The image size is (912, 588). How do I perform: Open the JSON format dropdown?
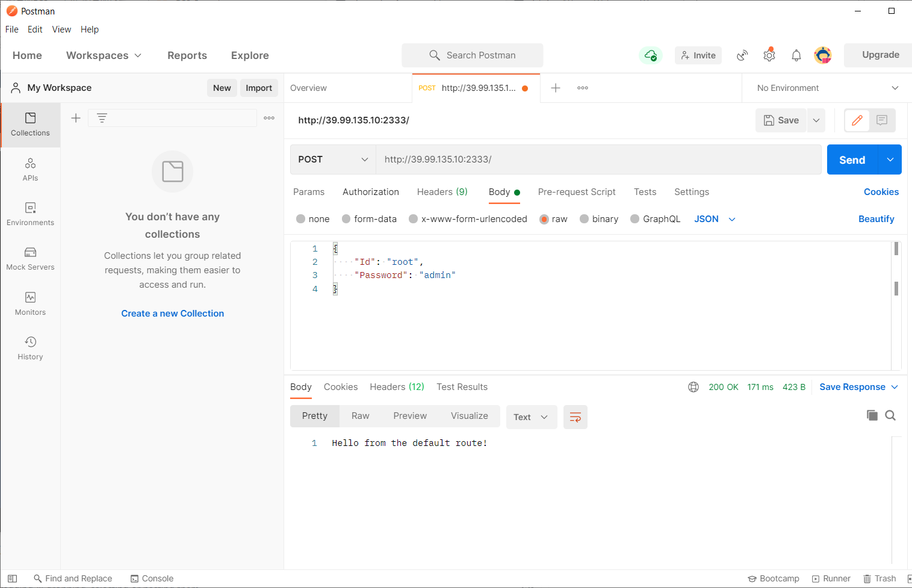pyautogui.click(x=715, y=219)
